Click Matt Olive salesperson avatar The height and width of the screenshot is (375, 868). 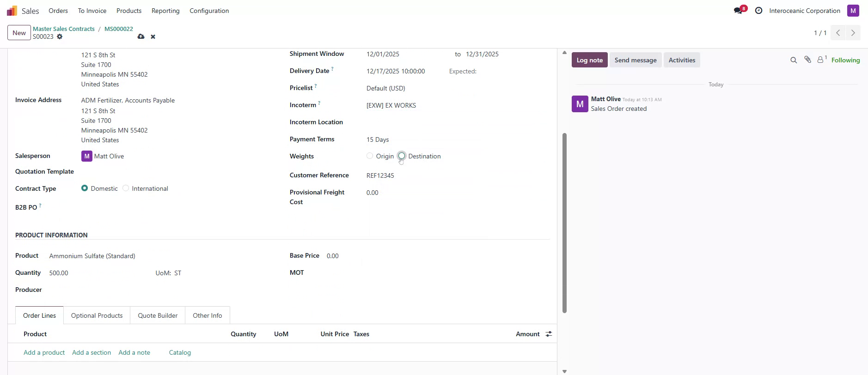[x=87, y=156]
